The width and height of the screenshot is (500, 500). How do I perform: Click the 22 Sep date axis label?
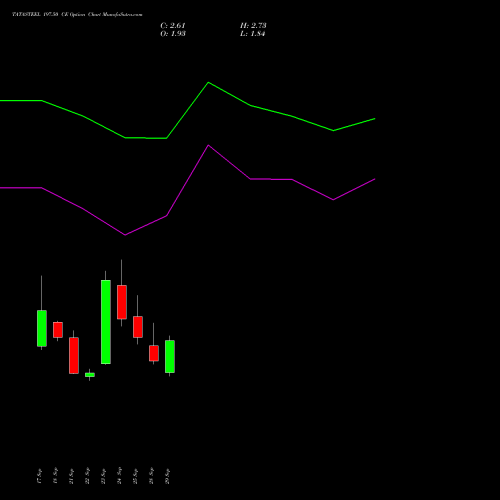tap(87, 476)
